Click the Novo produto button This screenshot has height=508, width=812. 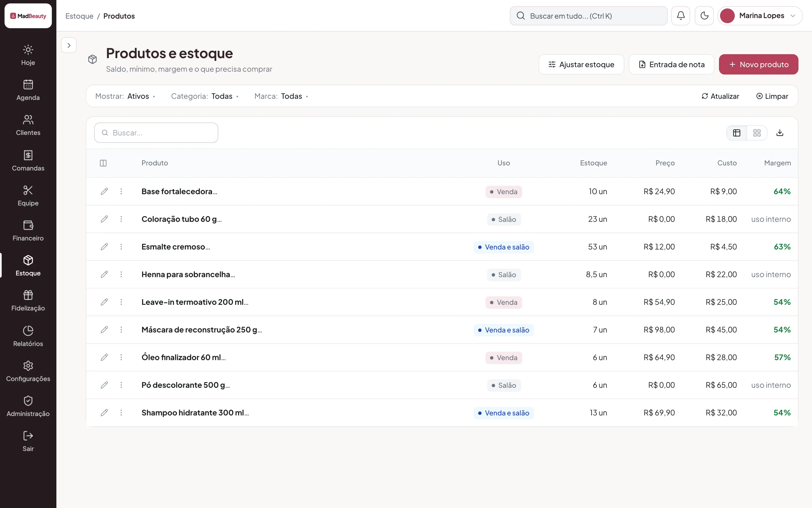pyautogui.click(x=758, y=65)
